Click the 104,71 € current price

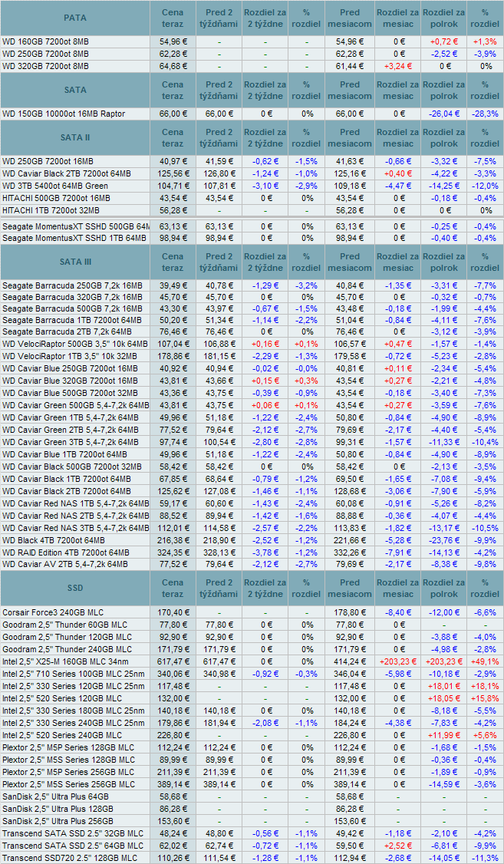173,186
